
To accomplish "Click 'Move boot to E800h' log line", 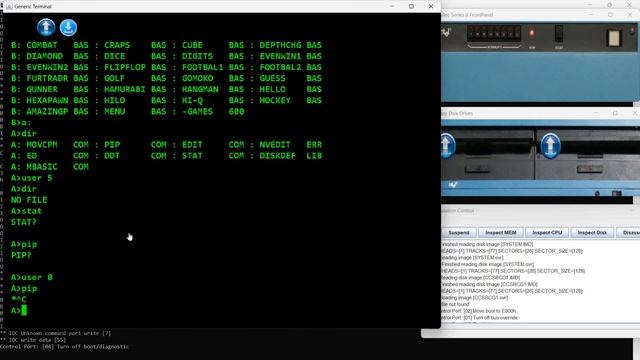I will (479, 311).
